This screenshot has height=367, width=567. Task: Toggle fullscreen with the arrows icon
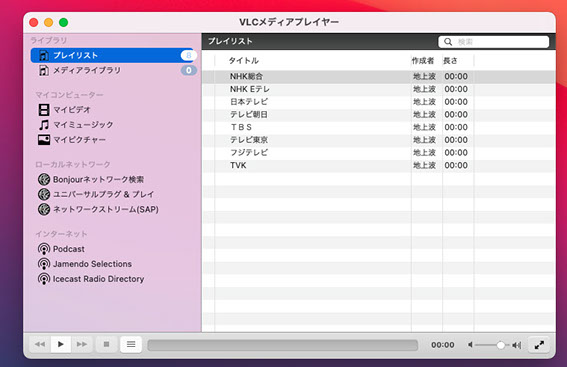539,345
